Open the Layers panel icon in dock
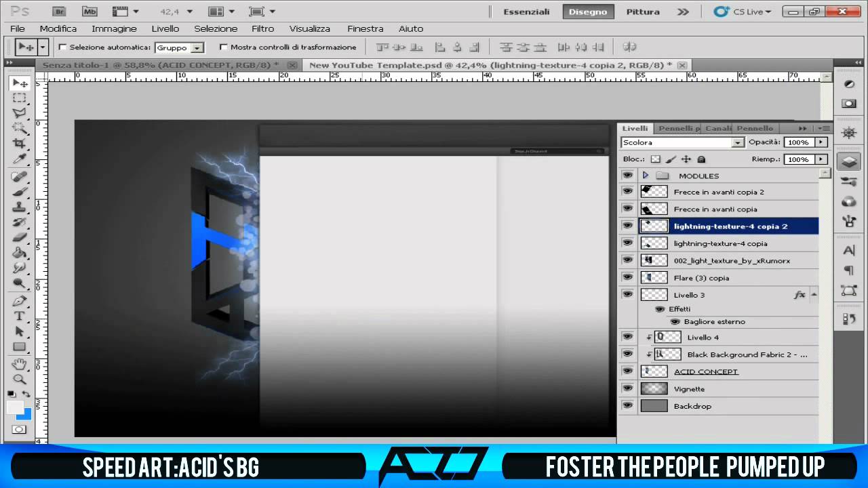 tap(848, 161)
